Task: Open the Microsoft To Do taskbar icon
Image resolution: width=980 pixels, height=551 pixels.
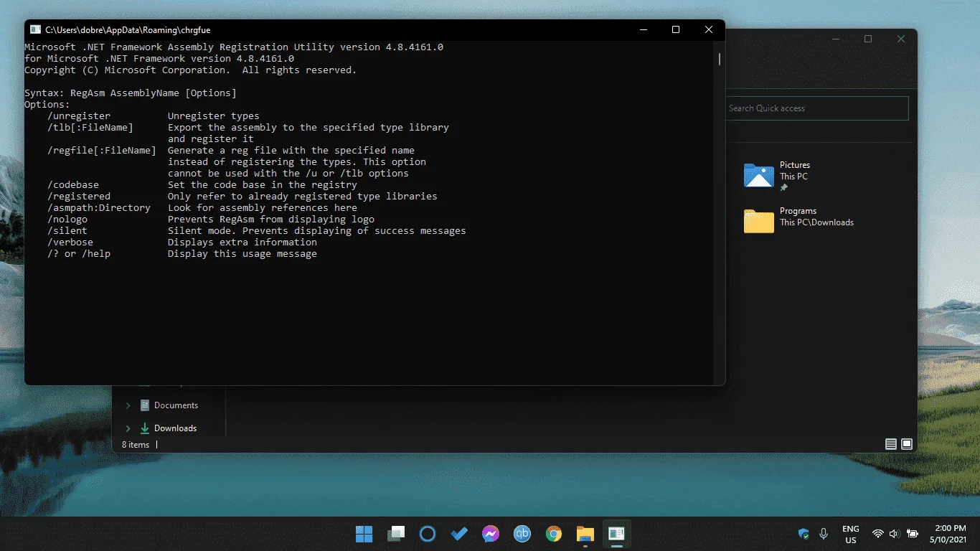Action: [459, 534]
